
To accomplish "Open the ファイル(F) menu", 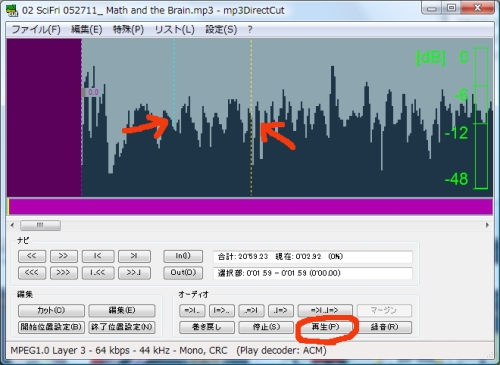I will (36, 30).
